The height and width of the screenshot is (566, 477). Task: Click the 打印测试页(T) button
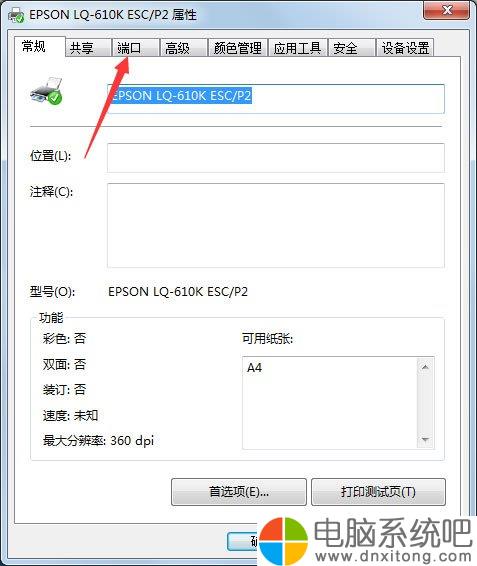[x=378, y=492]
